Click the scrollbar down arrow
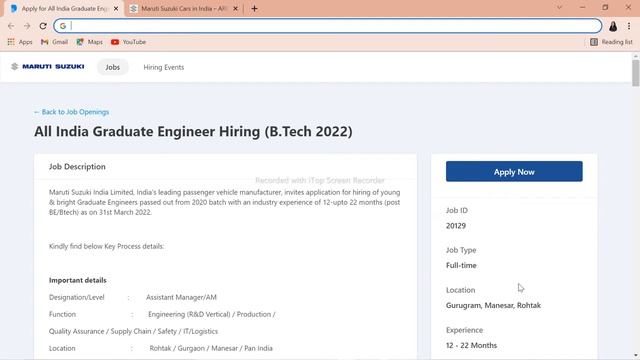 click(x=636, y=356)
